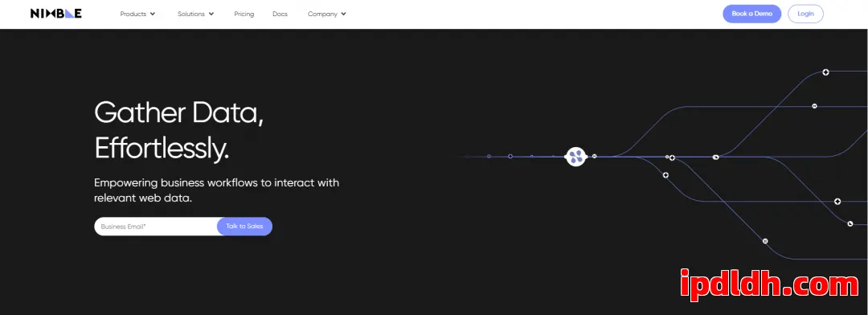Click the Book a Demo button
The height and width of the screenshot is (315, 868).
(751, 14)
